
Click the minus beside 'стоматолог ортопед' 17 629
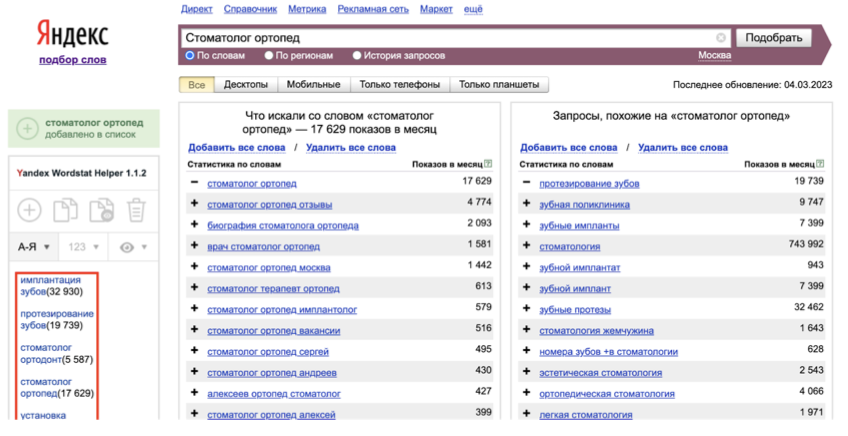[195, 182]
